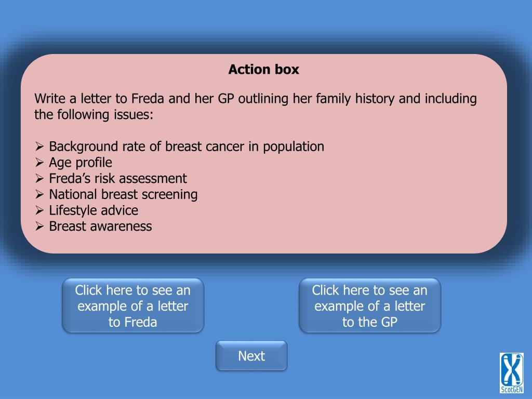Select the Breast awareness item

pyautogui.click(x=100, y=227)
